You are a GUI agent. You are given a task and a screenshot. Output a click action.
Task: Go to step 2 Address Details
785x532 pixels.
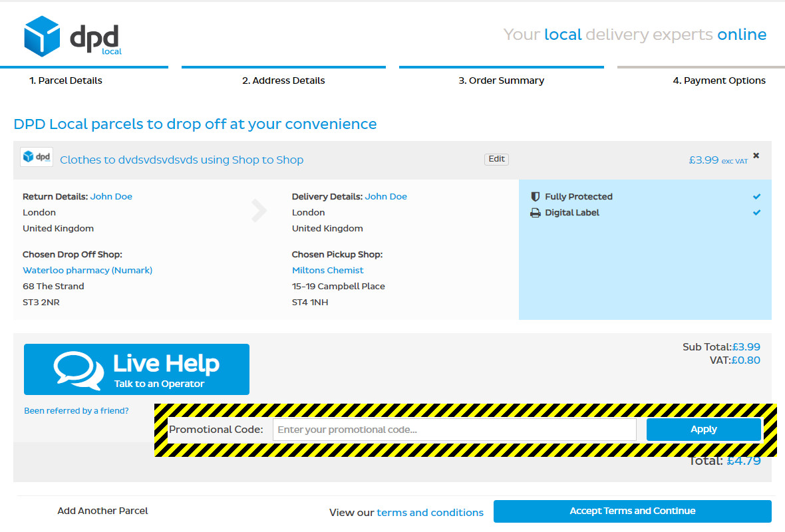[x=283, y=80]
